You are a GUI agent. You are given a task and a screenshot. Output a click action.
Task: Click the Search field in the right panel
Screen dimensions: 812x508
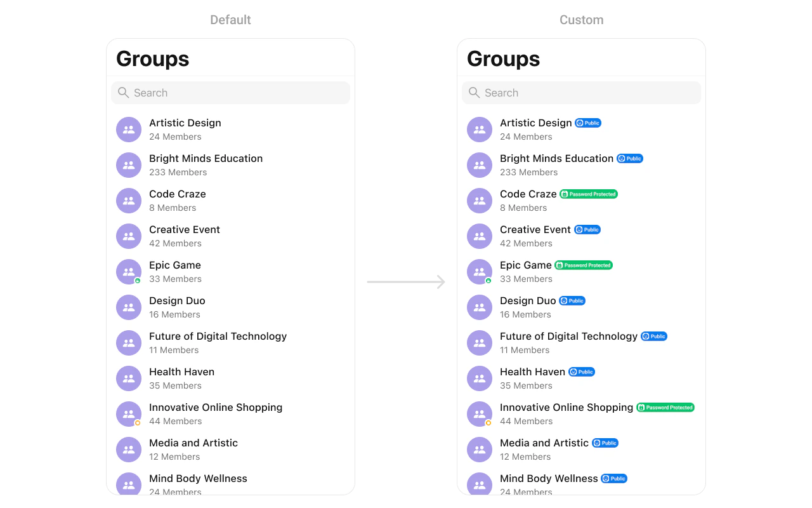tap(581, 92)
